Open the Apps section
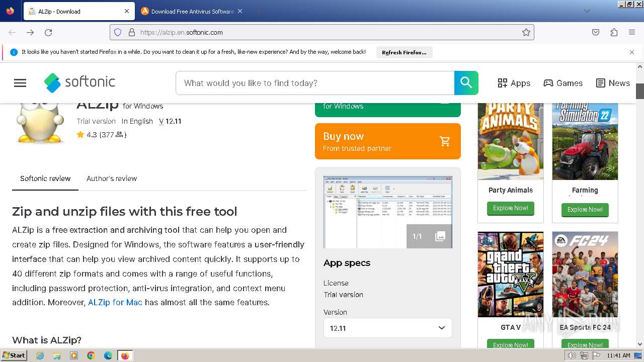644x362 pixels. pyautogui.click(x=514, y=83)
